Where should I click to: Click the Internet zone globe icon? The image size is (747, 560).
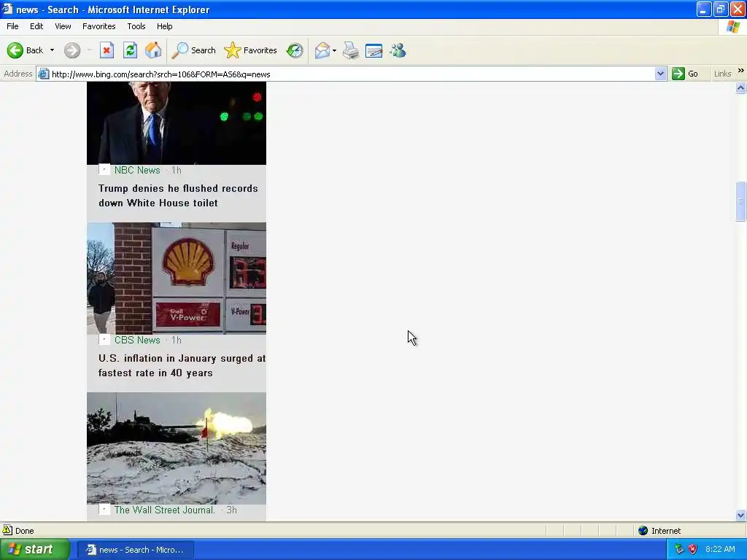tap(643, 531)
